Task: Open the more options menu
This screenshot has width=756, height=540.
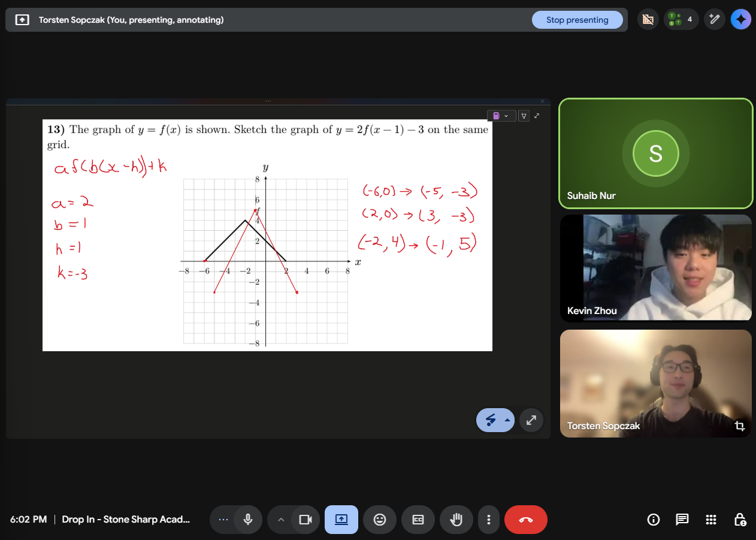Action: tap(489, 520)
